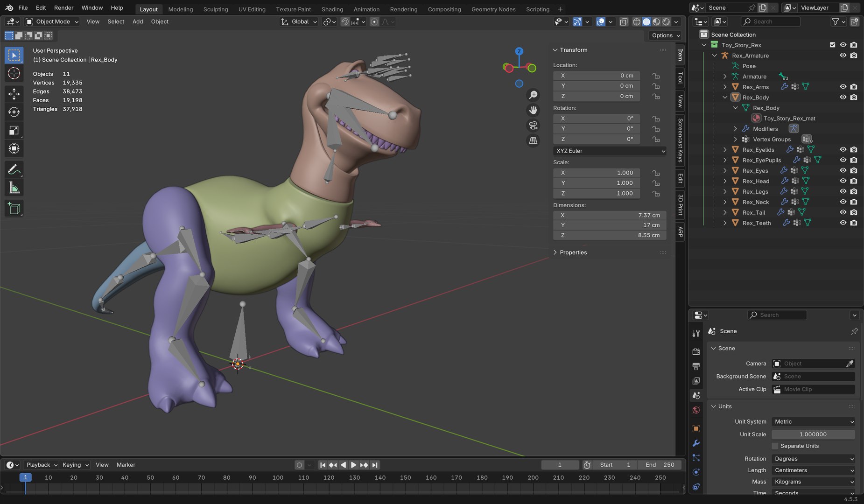Screen dimensions: 864x504
Task: Switch perspective/orthographic grid icon
Action: tap(533, 140)
